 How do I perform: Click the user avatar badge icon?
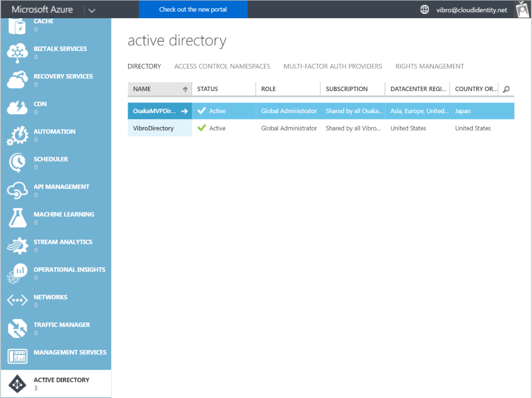[522, 9]
